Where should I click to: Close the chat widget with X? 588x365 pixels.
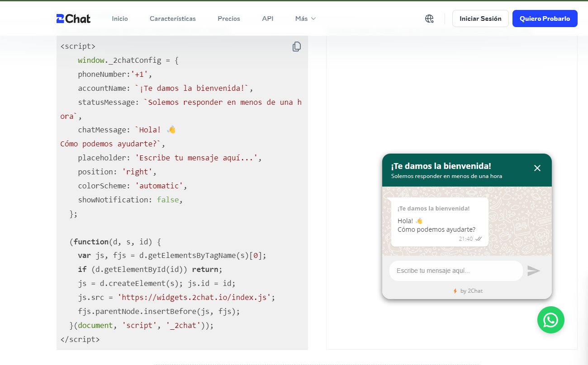click(537, 168)
